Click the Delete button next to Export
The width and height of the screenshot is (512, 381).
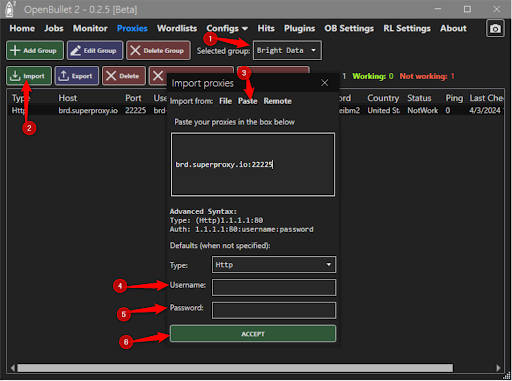click(124, 76)
